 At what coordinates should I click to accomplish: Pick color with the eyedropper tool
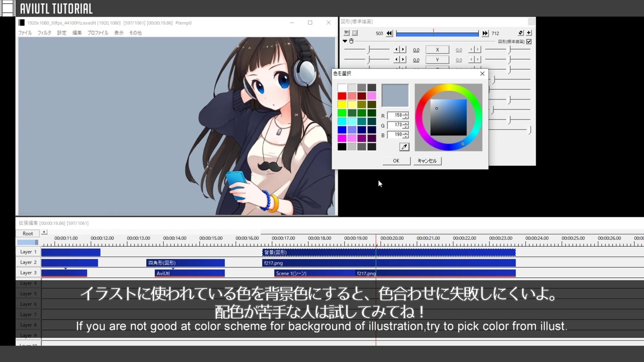coord(404,147)
